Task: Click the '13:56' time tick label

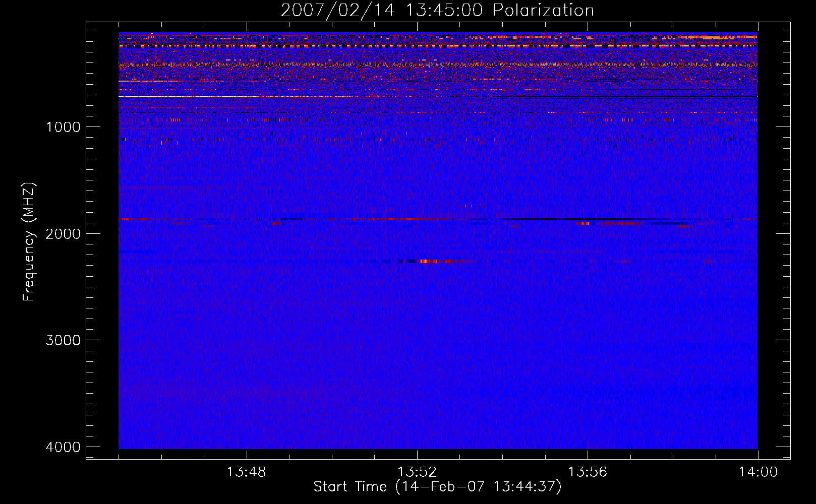Action: tap(588, 472)
